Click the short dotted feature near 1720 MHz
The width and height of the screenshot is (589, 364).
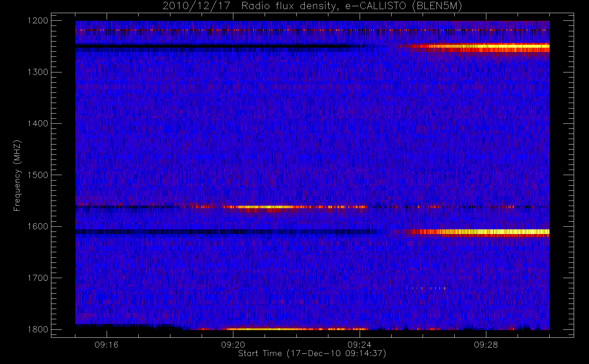[x=426, y=288]
